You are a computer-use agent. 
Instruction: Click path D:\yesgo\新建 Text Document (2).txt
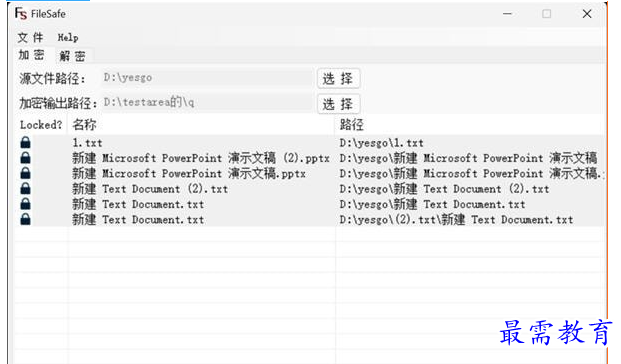pyautogui.click(x=444, y=189)
